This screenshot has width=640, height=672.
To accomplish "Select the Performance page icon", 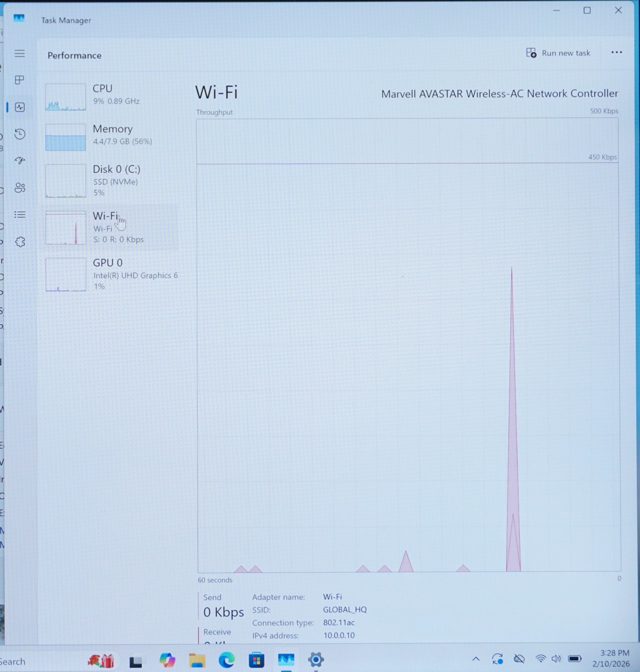I will coord(20,107).
